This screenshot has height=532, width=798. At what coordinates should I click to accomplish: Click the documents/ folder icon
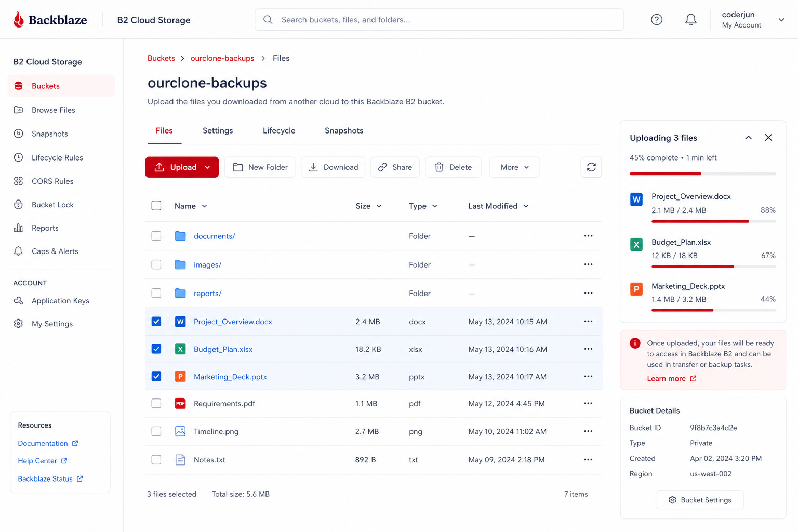coord(180,236)
